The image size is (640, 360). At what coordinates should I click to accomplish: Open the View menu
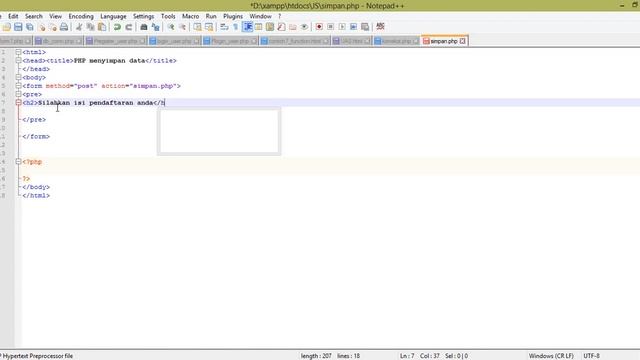55,16
